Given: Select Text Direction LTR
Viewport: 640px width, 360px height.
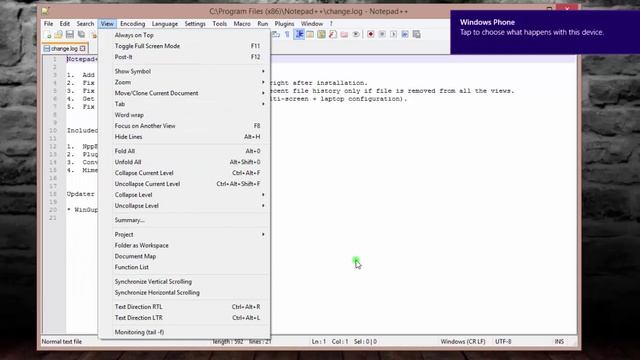Looking at the screenshot, I should coord(184,318).
